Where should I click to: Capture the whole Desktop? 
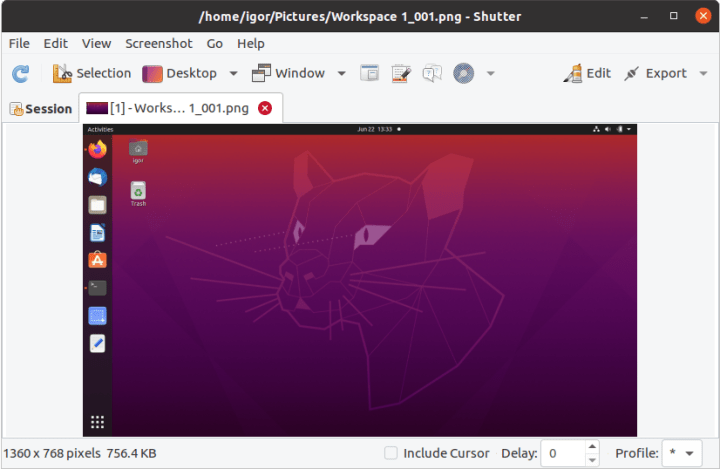pos(180,73)
